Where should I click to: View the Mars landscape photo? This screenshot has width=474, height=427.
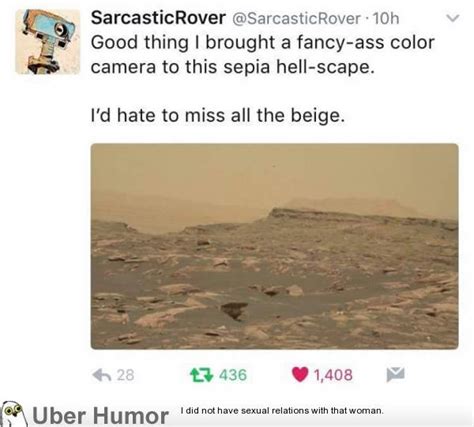(x=275, y=246)
